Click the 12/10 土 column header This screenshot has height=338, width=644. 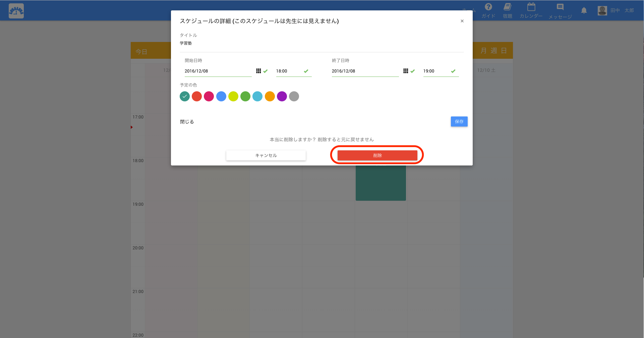pos(486,70)
